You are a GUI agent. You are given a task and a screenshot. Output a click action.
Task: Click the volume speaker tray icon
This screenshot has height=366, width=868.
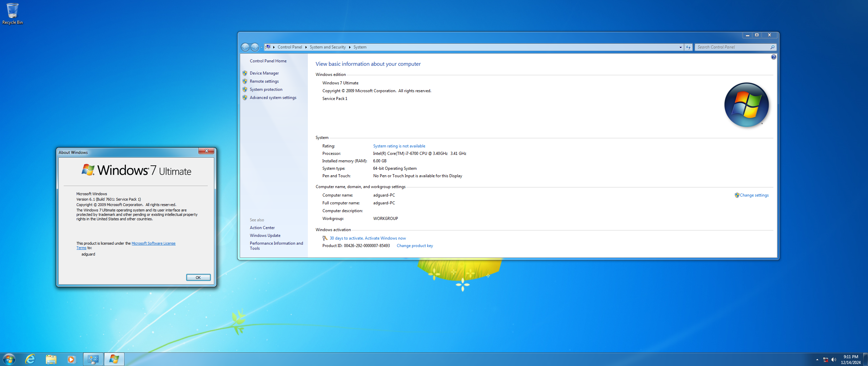click(834, 360)
